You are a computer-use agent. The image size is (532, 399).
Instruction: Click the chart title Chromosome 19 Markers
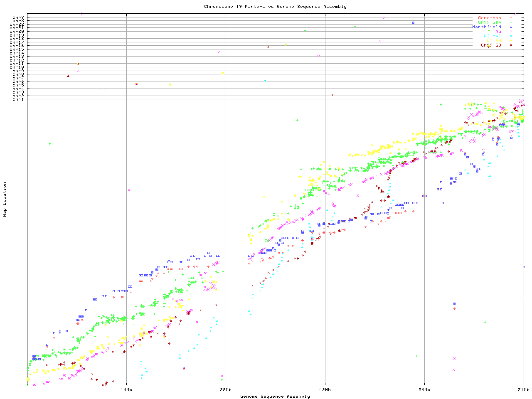[x=275, y=7]
